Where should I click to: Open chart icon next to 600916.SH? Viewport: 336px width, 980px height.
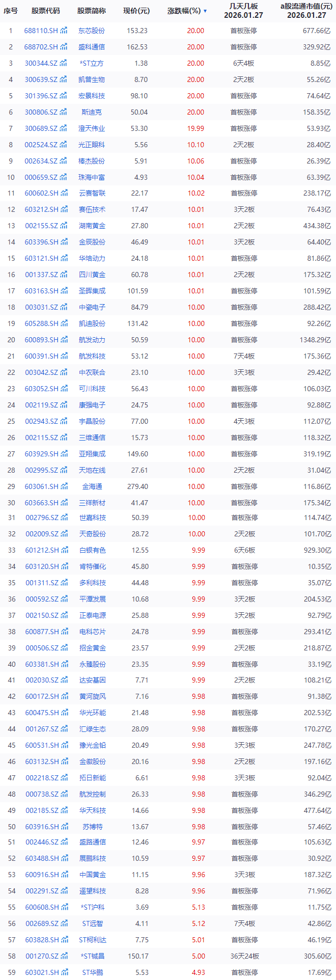64,875
